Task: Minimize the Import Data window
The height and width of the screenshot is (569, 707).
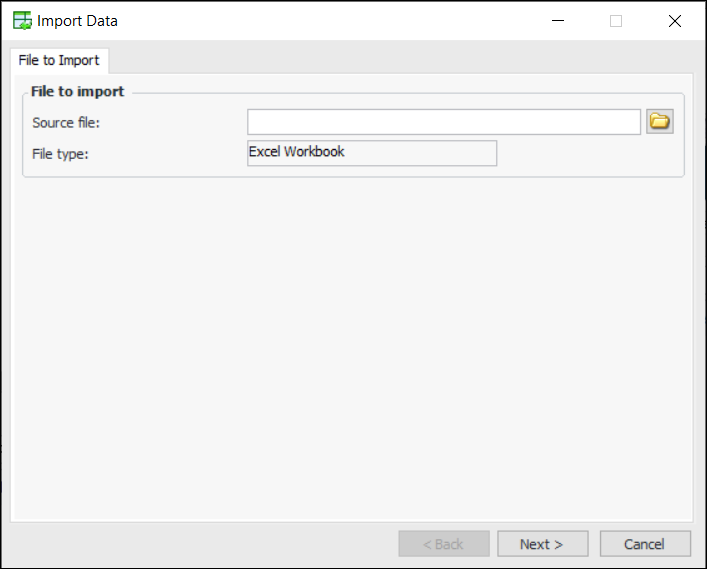Action: (x=558, y=21)
